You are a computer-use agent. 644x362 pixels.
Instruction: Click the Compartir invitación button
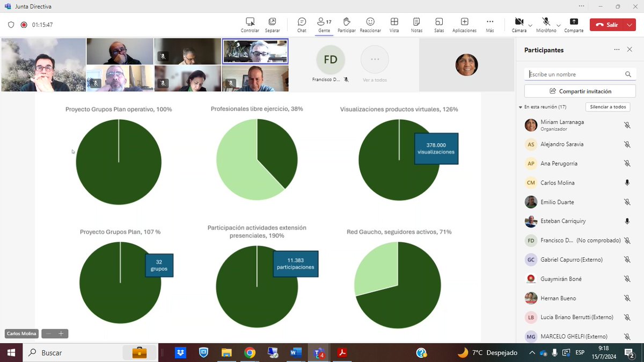pyautogui.click(x=580, y=91)
